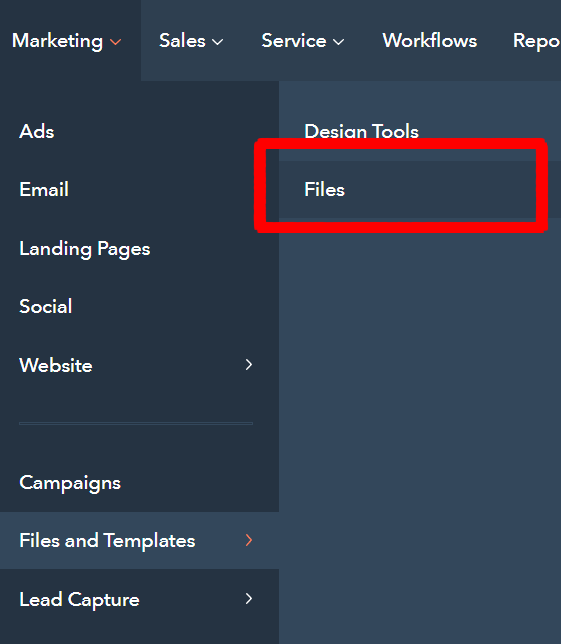The height and width of the screenshot is (644, 561).
Task: Click the chevron next to Sales
Action: click(x=218, y=42)
